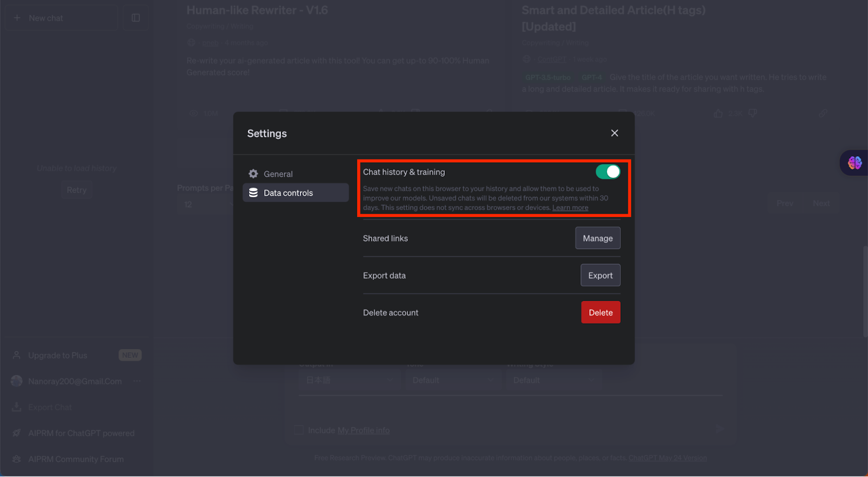Click the person icon beside Upgrade to Plus
Screen dimensions: 868x477
coord(17,356)
